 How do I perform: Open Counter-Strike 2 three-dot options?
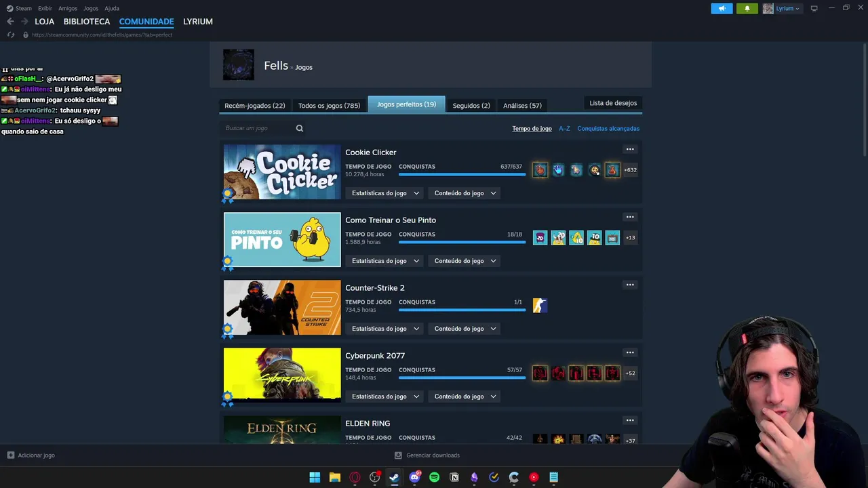click(630, 285)
